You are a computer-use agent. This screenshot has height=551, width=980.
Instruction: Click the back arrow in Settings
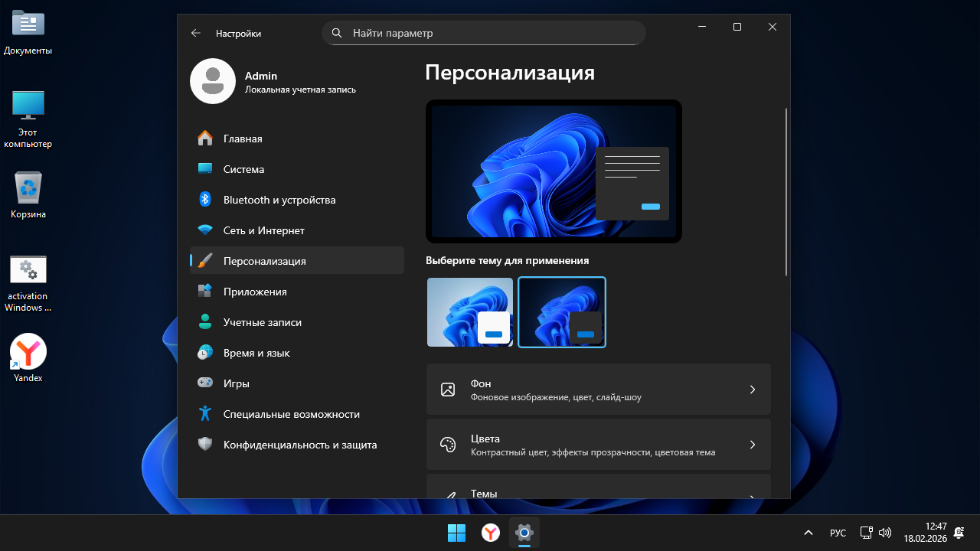coord(196,33)
